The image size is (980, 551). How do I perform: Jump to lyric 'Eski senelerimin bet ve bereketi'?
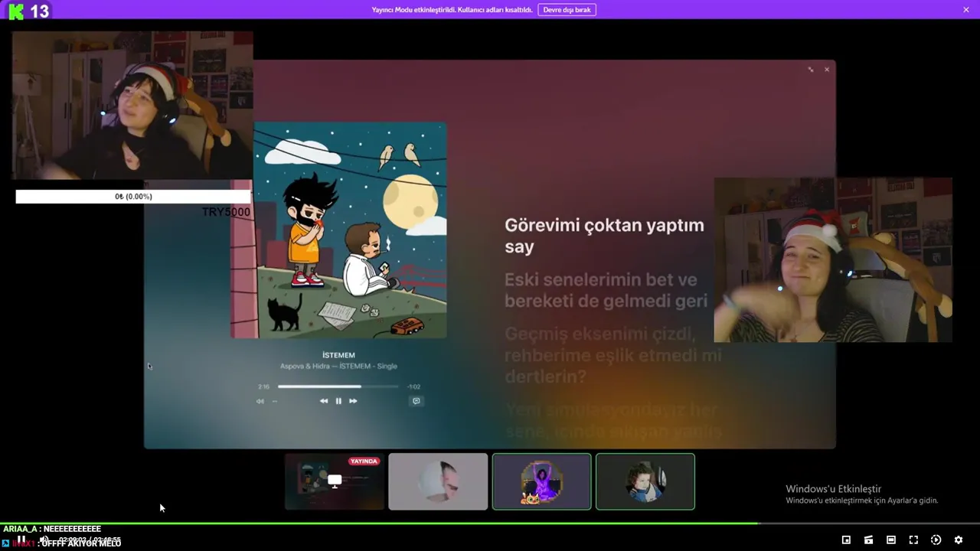[x=605, y=290]
